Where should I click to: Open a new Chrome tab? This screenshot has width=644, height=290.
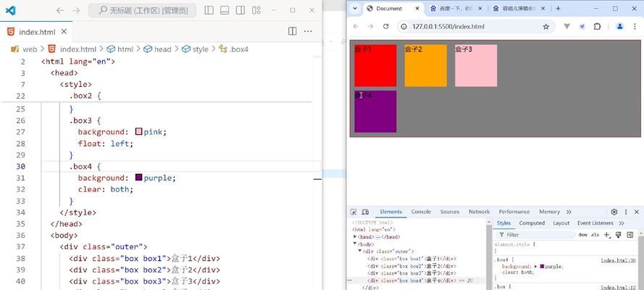pyautogui.click(x=559, y=8)
